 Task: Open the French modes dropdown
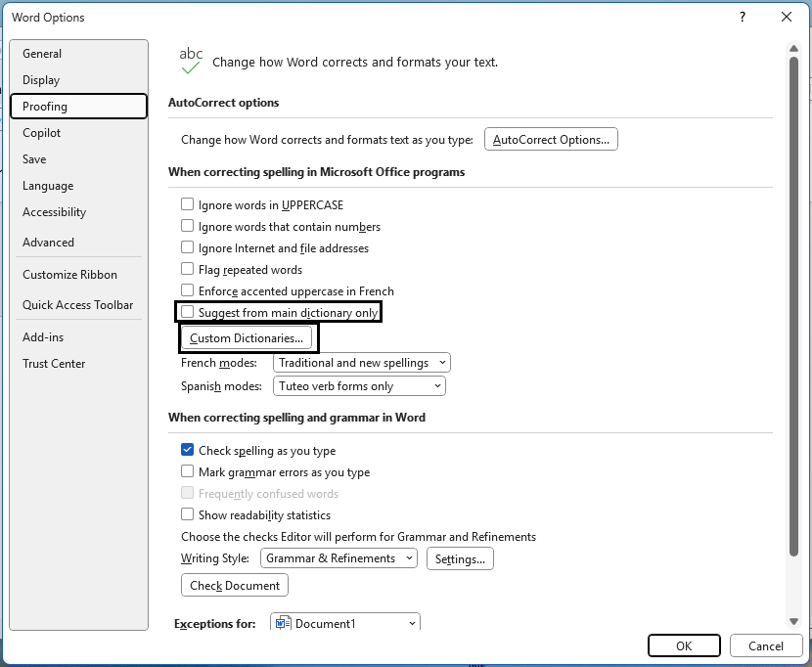pyautogui.click(x=361, y=363)
